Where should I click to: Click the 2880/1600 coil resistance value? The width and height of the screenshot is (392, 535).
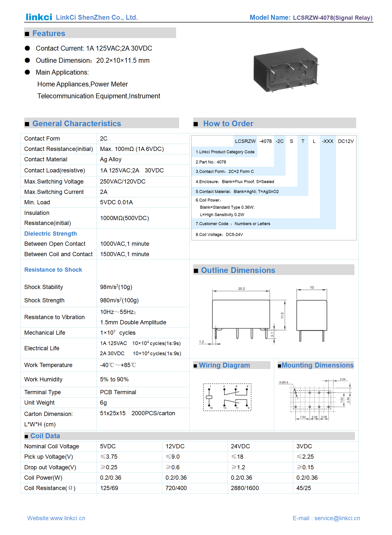pos(245,488)
